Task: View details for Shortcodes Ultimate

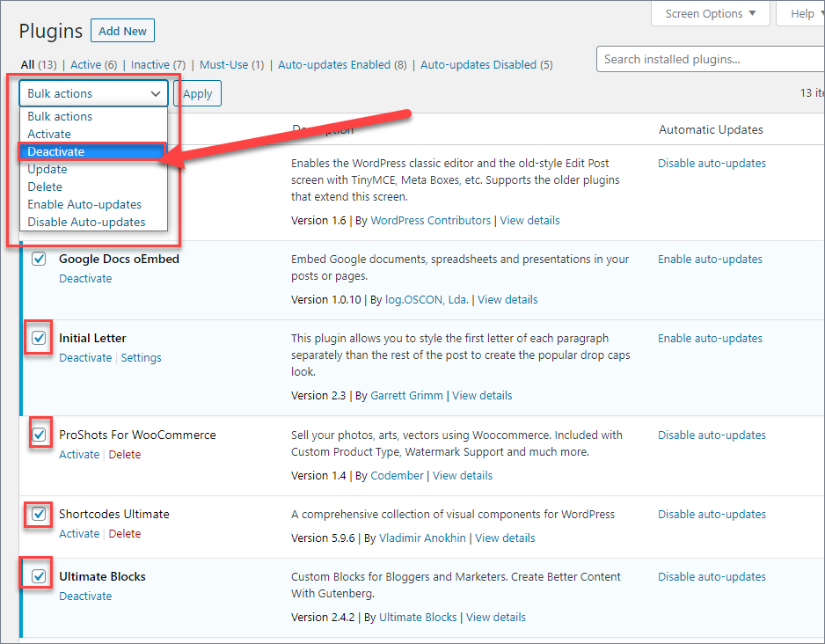Action: (x=505, y=538)
